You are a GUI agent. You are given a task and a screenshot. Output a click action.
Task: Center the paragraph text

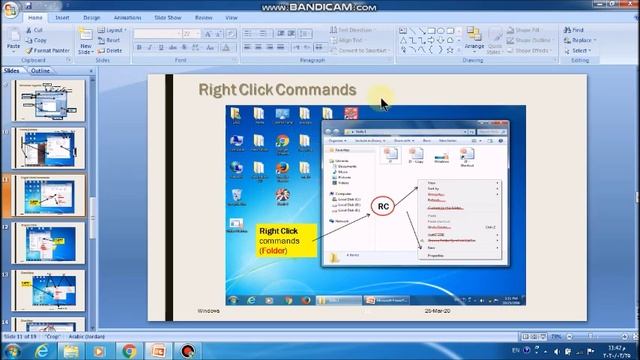click(x=258, y=48)
